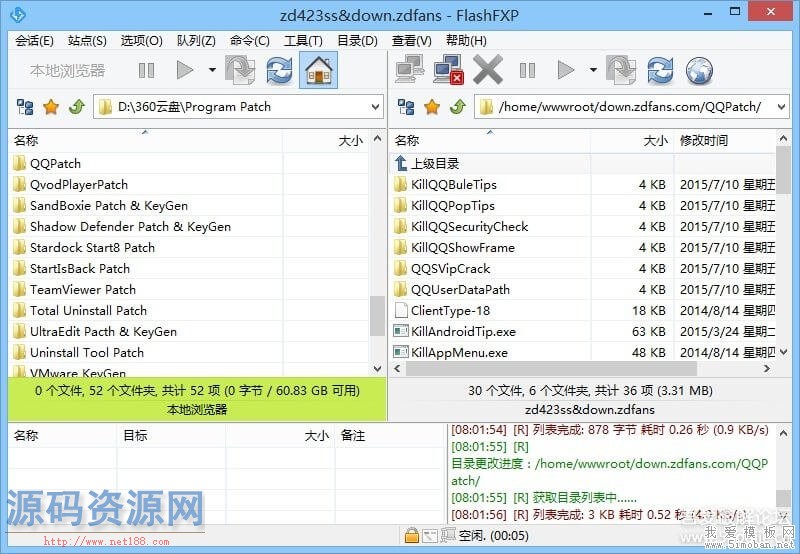Image resolution: width=800 pixels, height=554 pixels.
Task: Open the 会话(E) menu
Action: 34,41
